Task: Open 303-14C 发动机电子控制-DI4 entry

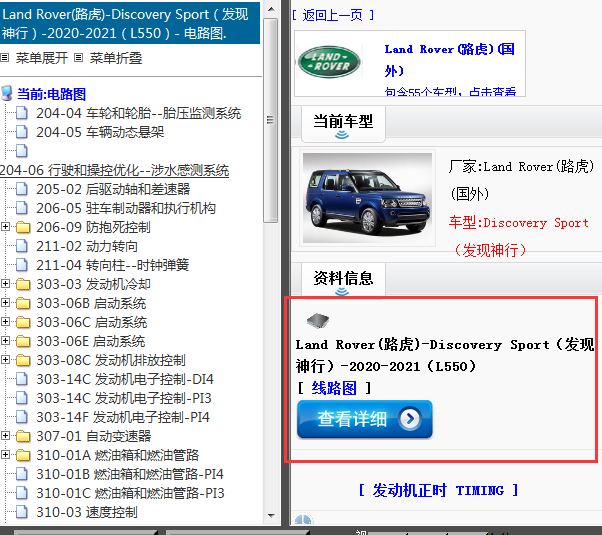Action: (125, 379)
